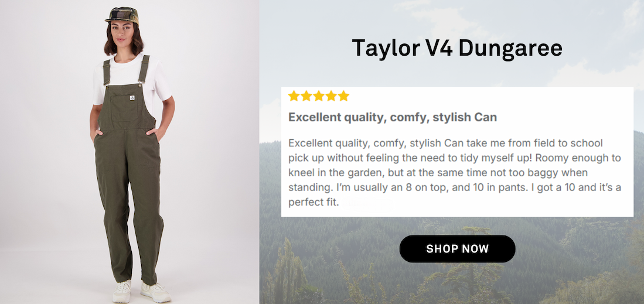Click the SHOP NOW button
The width and height of the screenshot is (644, 304).
click(457, 248)
